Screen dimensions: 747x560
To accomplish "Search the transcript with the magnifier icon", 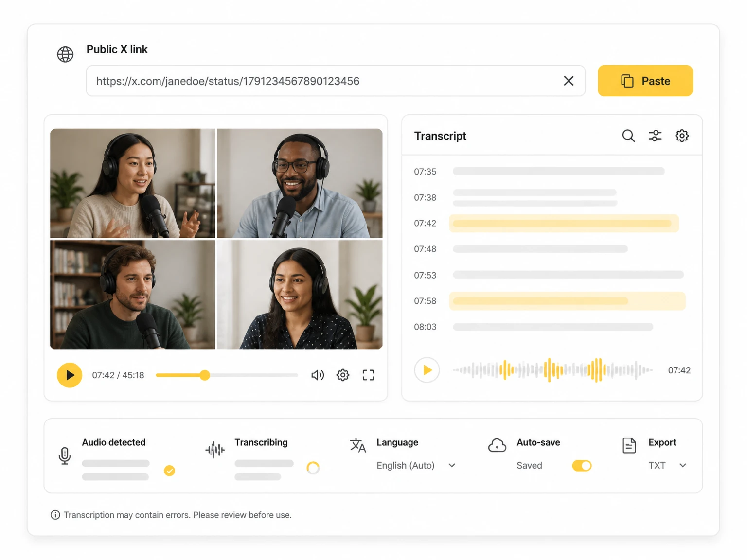I will 628,136.
